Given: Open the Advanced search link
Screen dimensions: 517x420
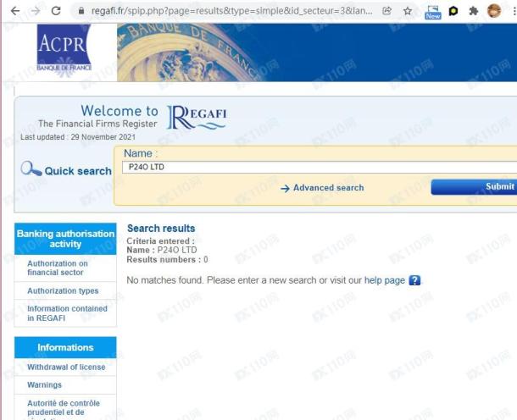Looking at the screenshot, I should [328, 188].
